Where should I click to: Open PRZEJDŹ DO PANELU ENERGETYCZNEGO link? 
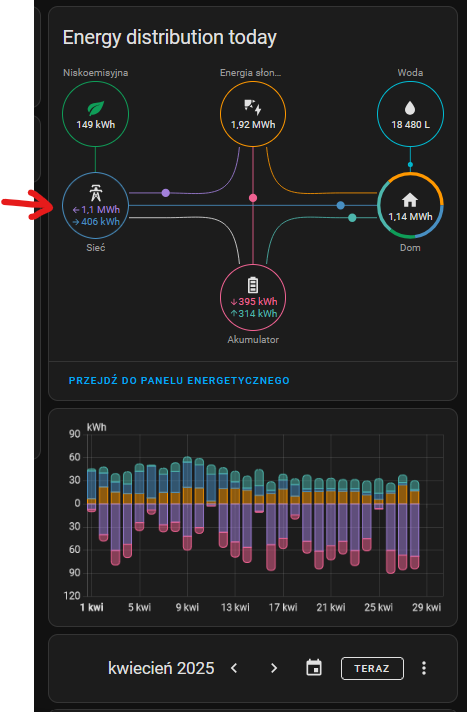pyautogui.click(x=179, y=381)
